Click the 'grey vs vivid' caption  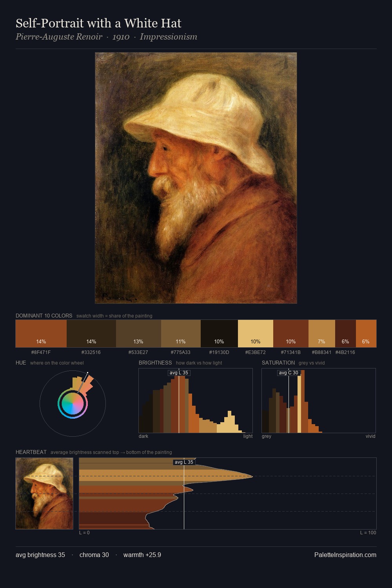pos(312,363)
